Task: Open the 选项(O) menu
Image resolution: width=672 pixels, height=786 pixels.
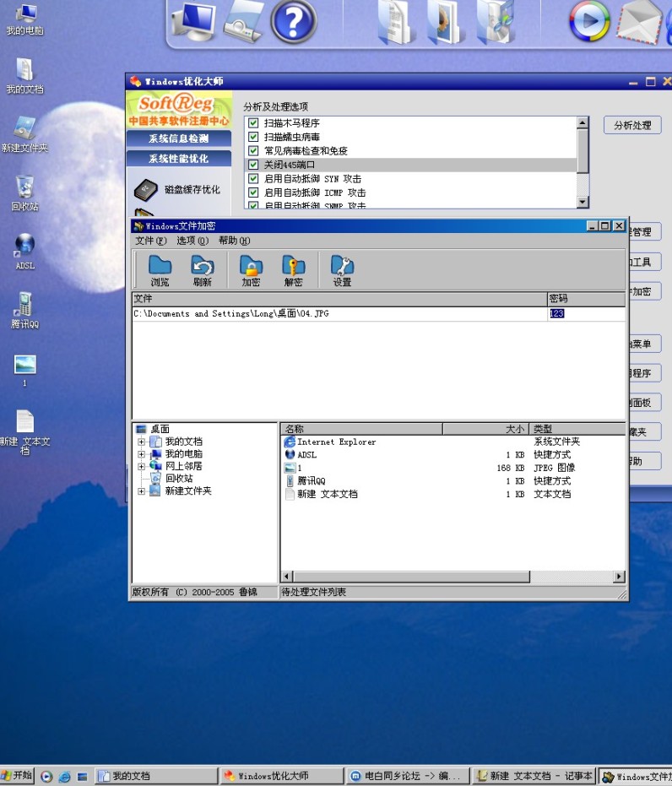Action: [192, 241]
